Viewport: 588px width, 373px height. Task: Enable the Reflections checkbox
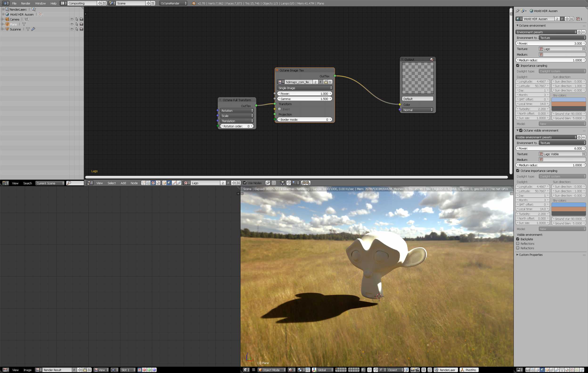click(x=518, y=244)
